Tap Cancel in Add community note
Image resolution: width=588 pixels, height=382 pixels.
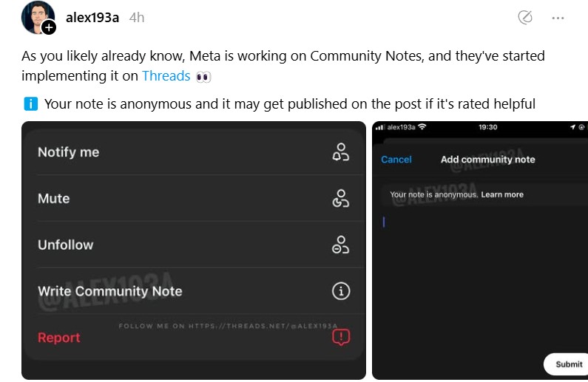coord(396,160)
